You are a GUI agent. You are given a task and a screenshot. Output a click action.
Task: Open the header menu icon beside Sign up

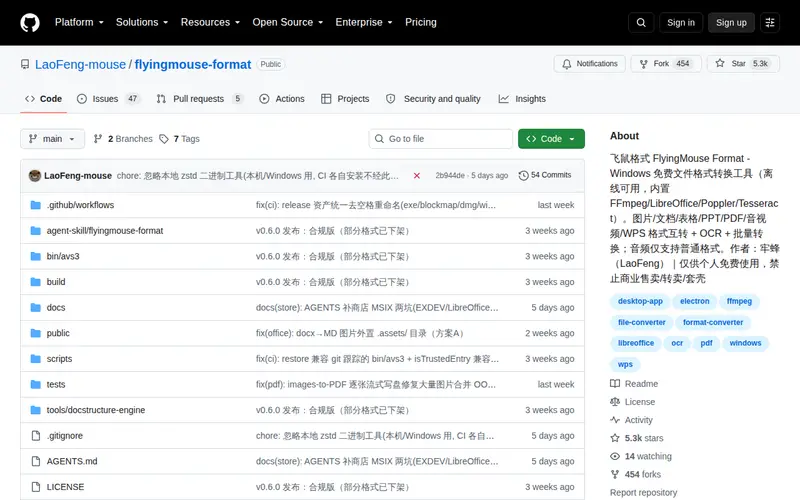pos(770,22)
